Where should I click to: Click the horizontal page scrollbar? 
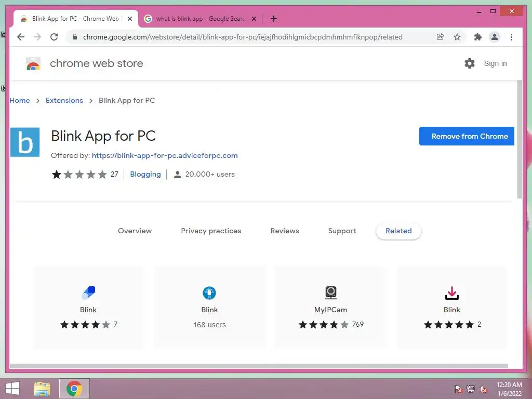click(x=259, y=366)
